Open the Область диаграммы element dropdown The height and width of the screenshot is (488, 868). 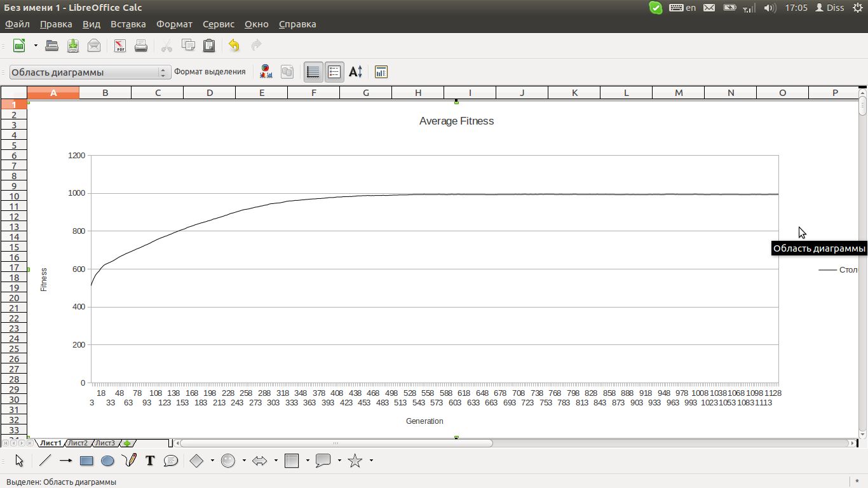(x=163, y=72)
